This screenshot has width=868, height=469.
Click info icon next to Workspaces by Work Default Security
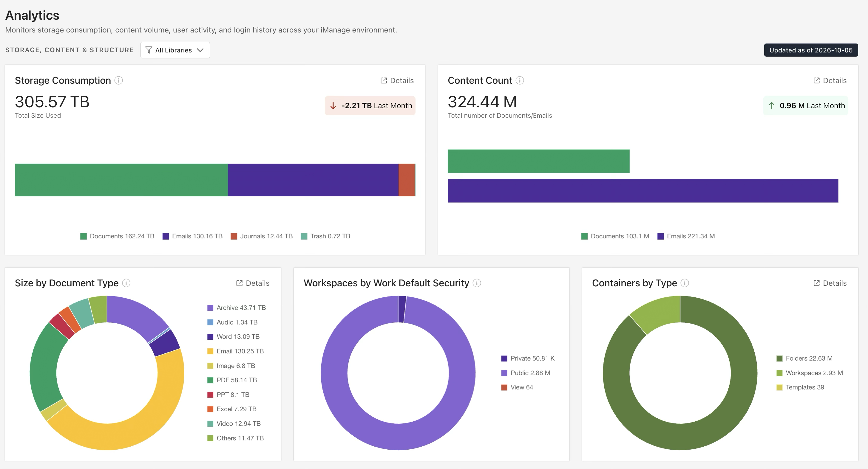point(476,283)
